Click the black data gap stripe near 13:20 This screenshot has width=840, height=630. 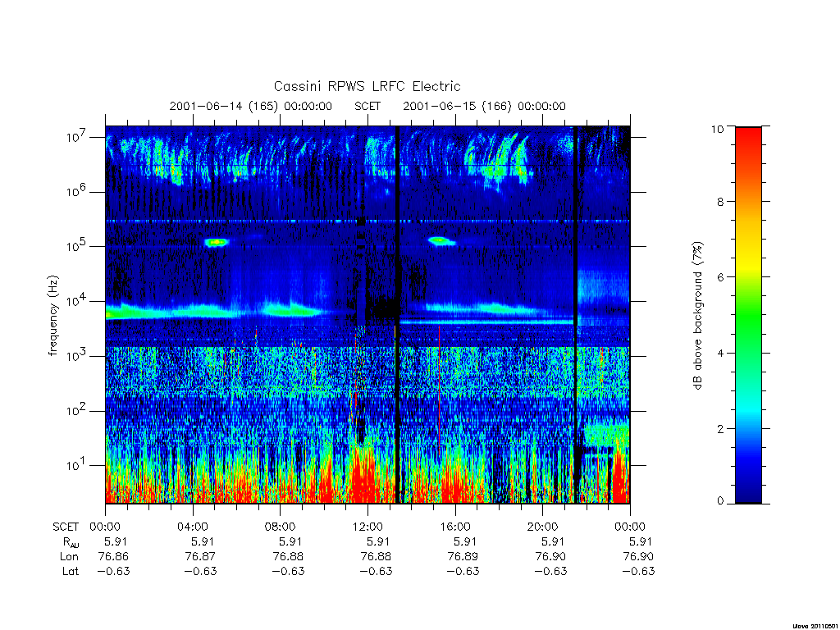tap(398, 315)
